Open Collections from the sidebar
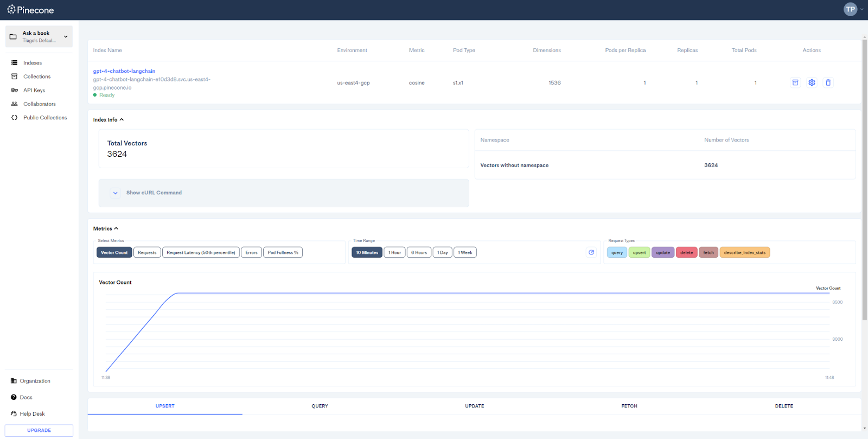868x439 pixels. pyautogui.click(x=37, y=77)
